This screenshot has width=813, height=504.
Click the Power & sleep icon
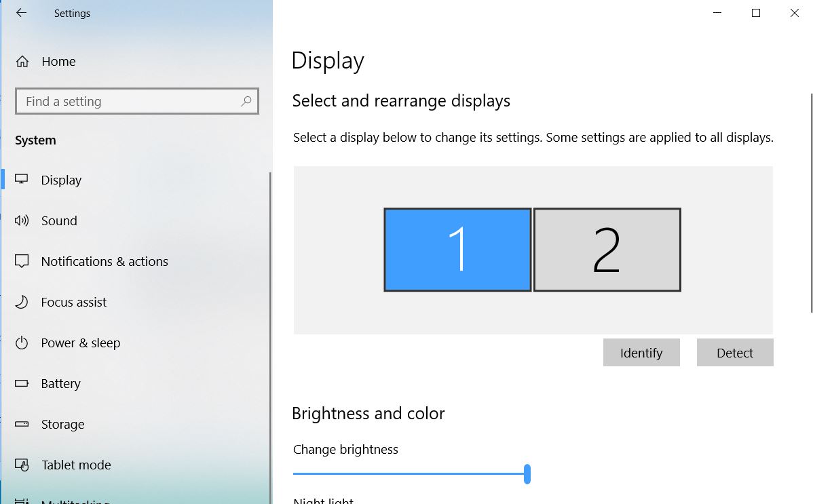tap(22, 343)
